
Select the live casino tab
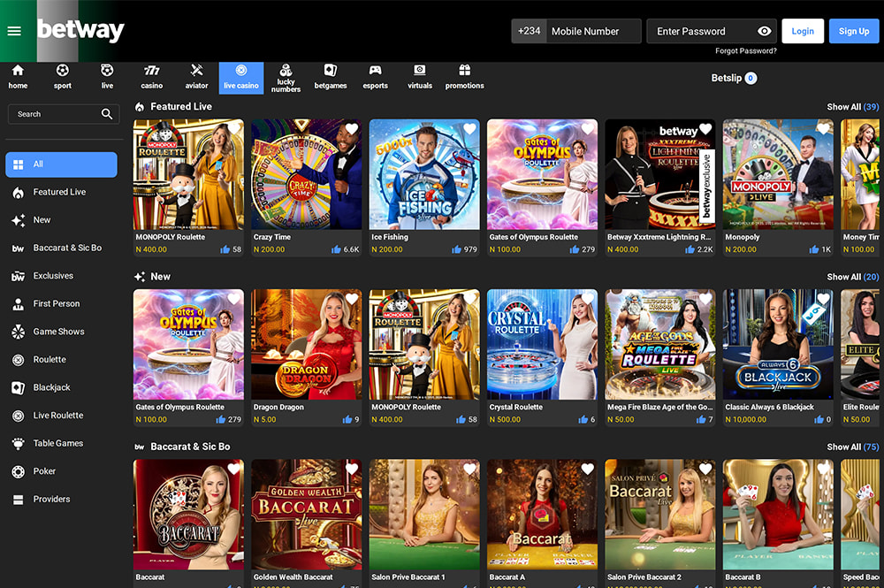(241, 78)
